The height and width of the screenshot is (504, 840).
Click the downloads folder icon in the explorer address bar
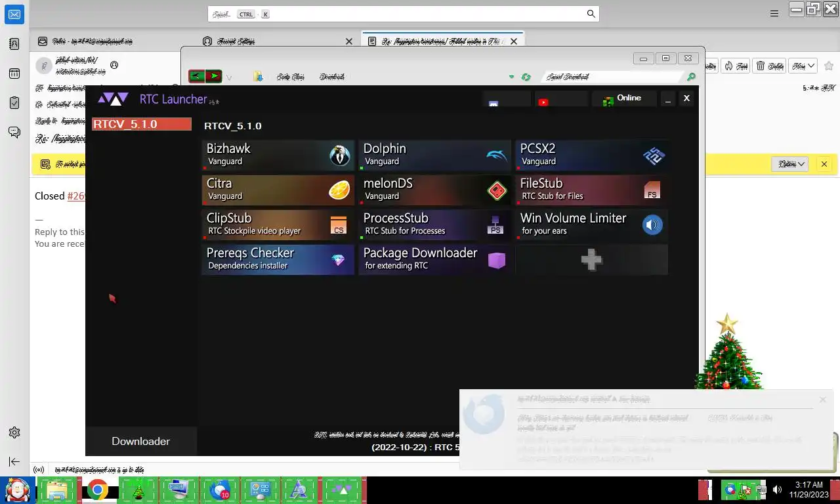click(259, 77)
